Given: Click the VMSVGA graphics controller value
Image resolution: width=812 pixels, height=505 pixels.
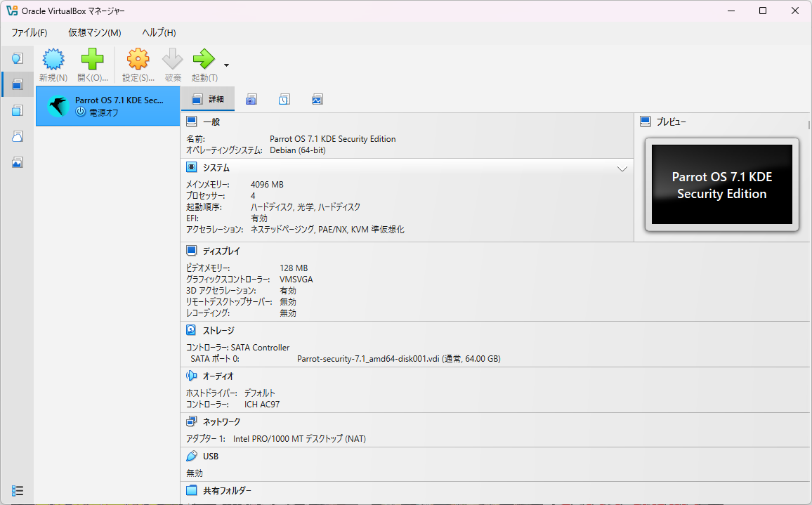Looking at the screenshot, I should point(296,279).
